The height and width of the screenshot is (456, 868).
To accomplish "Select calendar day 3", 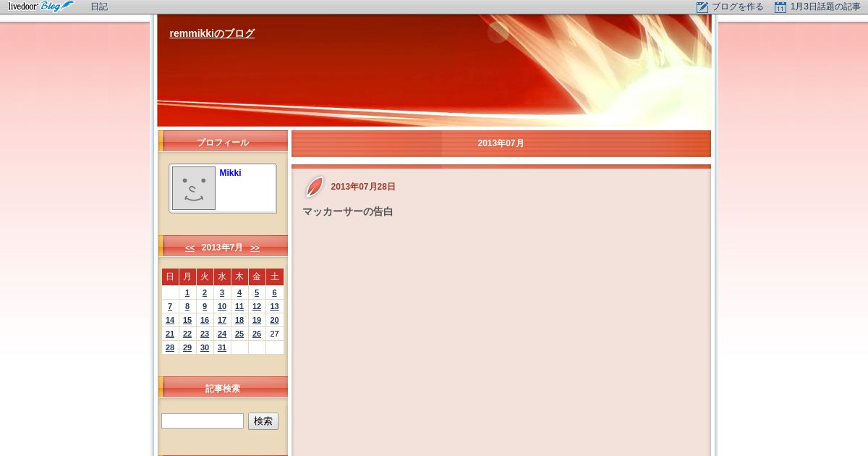I will pyautogui.click(x=222, y=292).
